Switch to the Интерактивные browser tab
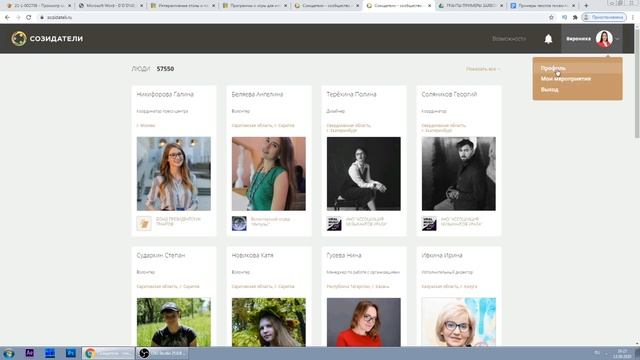 point(182,6)
